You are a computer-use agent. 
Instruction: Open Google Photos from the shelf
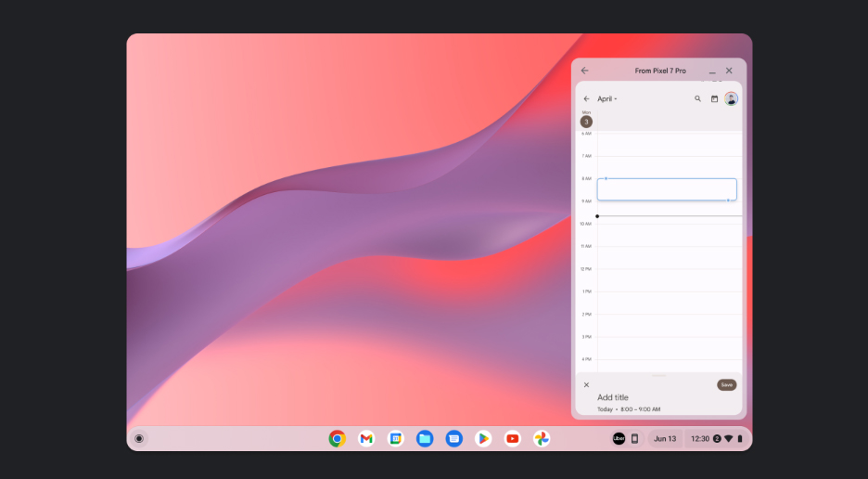coord(542,438)
